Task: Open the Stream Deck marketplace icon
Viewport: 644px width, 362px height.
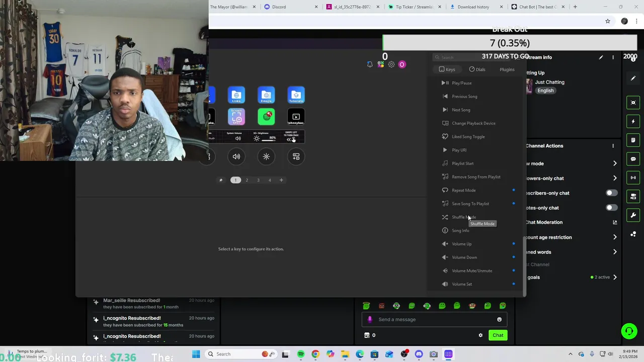Action: point(381,64)
